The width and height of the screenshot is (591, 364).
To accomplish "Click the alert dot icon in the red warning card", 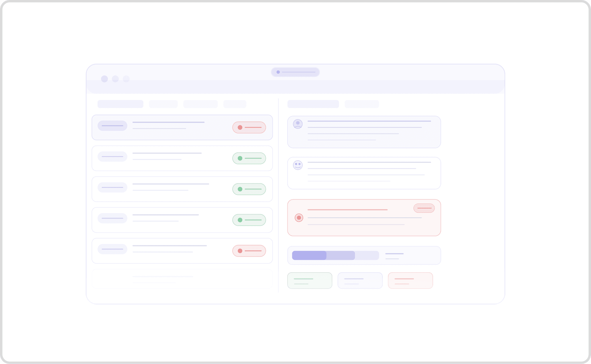I will tap(299, 218).
